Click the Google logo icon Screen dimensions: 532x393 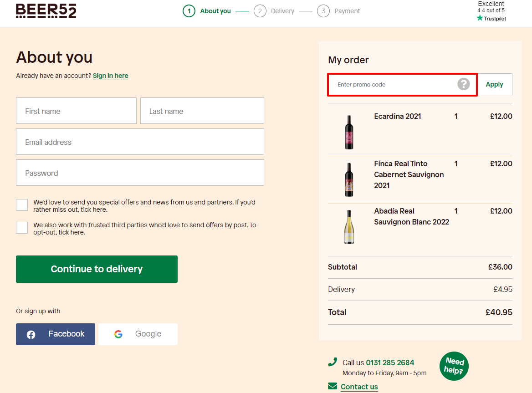(x=118, y=334)
